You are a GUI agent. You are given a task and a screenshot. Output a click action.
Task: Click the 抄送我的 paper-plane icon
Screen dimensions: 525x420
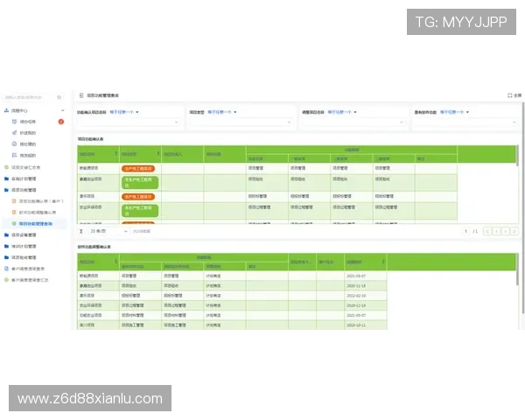point(14,133)
